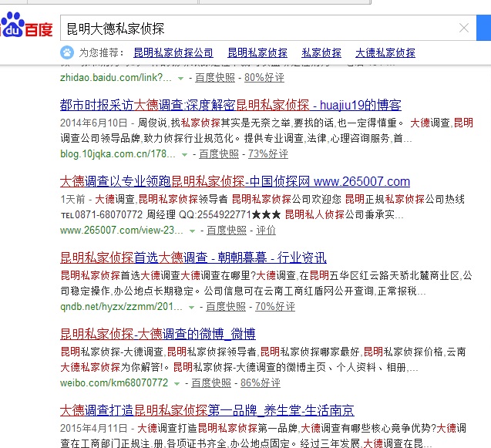Click URL text blog.10jqka.com.cn/178...
Viewport: 491px width, 448px height.
click(118, 153)
